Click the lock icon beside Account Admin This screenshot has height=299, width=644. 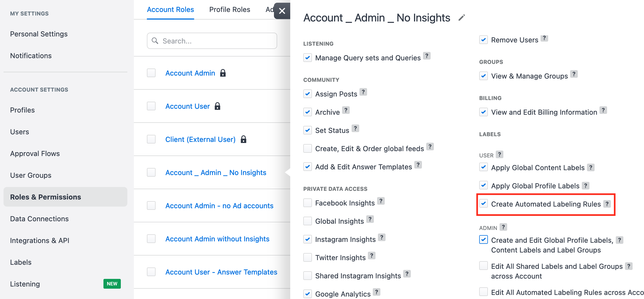click(223, 73)
